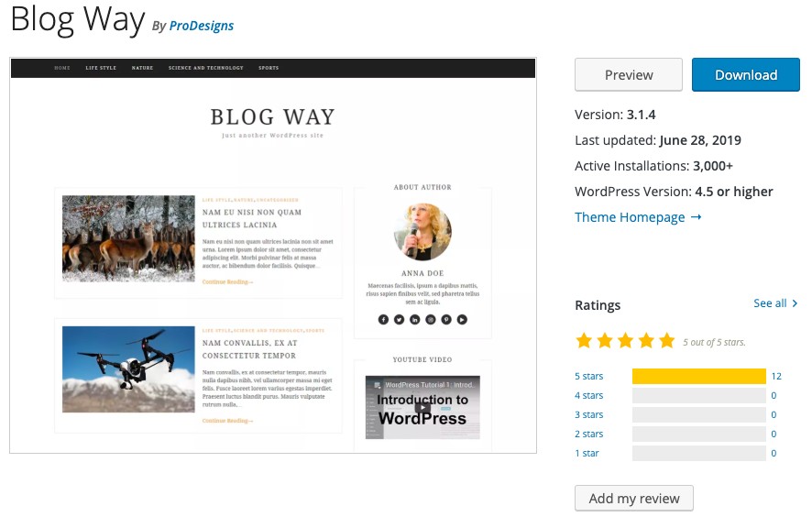Image resolution: width=812 pixels, height=517 pixels.
Task: Click the five gold rating stars
Action: click(x=625, y=341)
